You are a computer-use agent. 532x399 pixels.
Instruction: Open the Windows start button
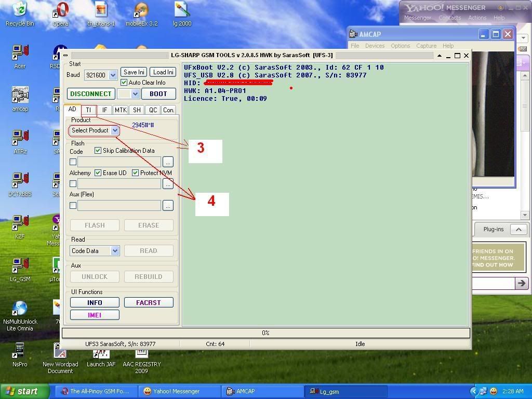coord(24,391)
